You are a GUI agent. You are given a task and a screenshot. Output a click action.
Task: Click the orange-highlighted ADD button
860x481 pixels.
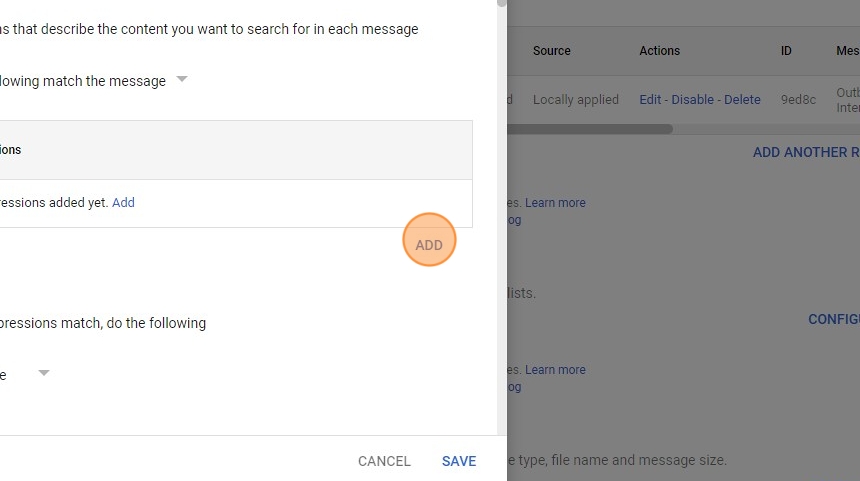point(429,245)
